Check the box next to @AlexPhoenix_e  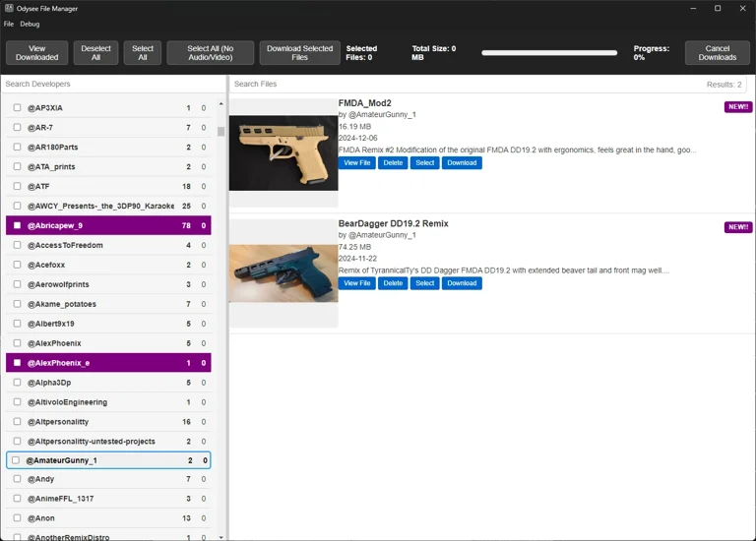(17, 363)
